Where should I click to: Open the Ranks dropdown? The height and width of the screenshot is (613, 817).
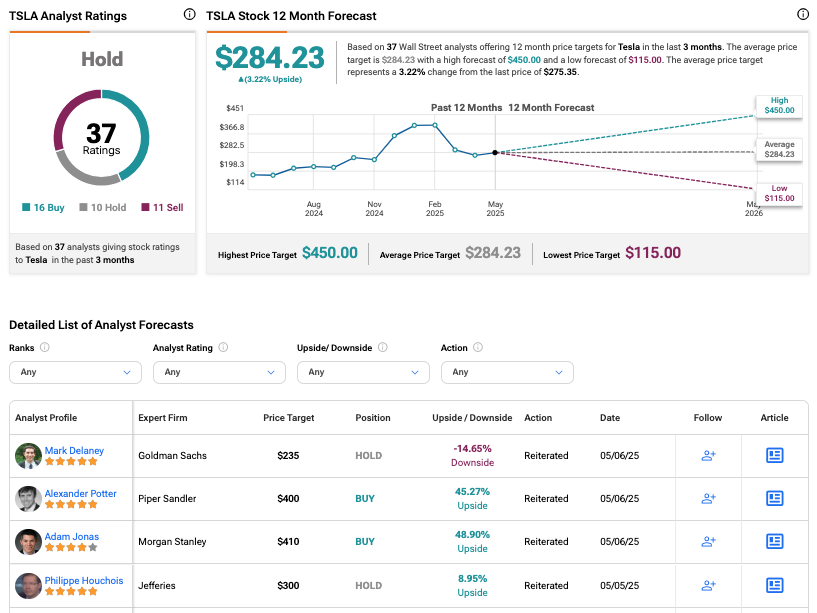pos(76,372)
